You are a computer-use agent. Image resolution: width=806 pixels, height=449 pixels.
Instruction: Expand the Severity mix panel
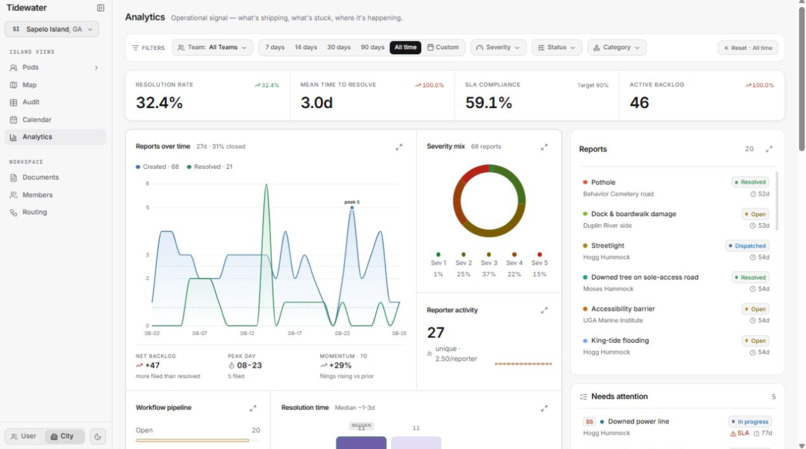[544, 147]
